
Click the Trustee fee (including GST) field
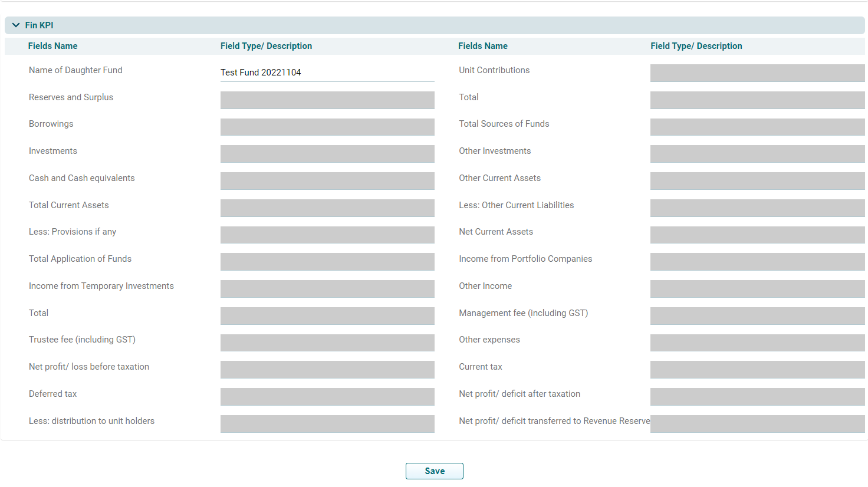coord(327,343)
